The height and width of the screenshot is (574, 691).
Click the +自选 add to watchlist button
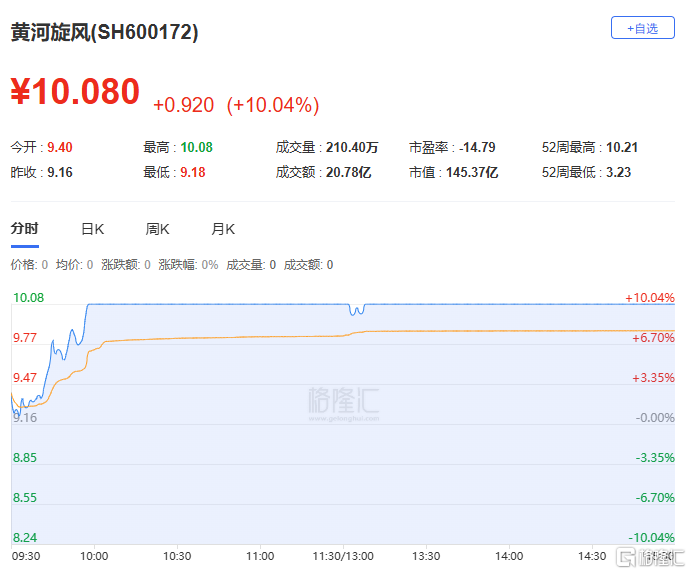(x=642, y=28)
